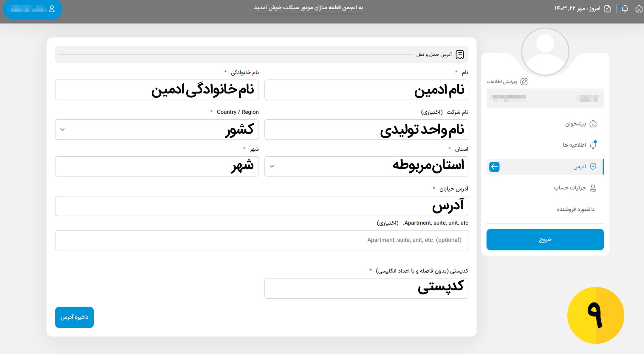Click the profile avatar picture
The width and height of the screenshot is (644, 354).
(x=545, y=52)
